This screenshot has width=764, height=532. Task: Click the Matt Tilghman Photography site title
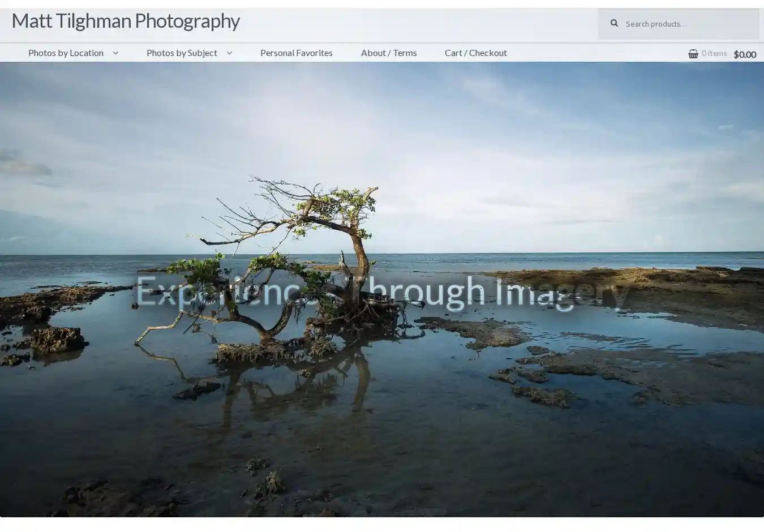click(x=126, y=21)
